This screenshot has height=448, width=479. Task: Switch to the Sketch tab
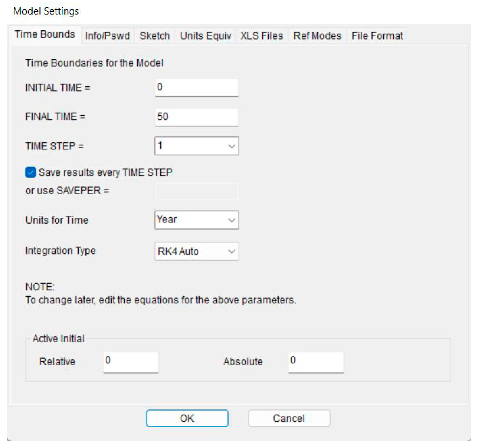pyautogui.click(x=154, y=36)
